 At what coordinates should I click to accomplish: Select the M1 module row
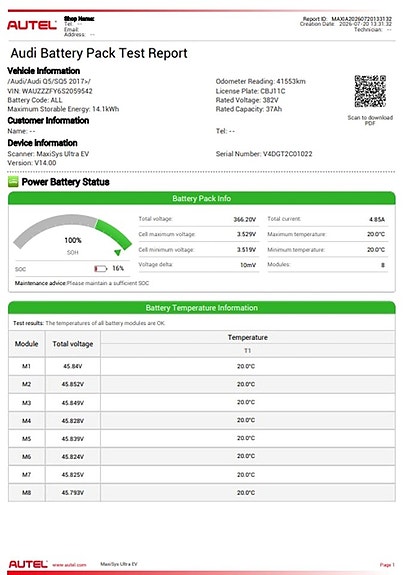pos(202,366)
